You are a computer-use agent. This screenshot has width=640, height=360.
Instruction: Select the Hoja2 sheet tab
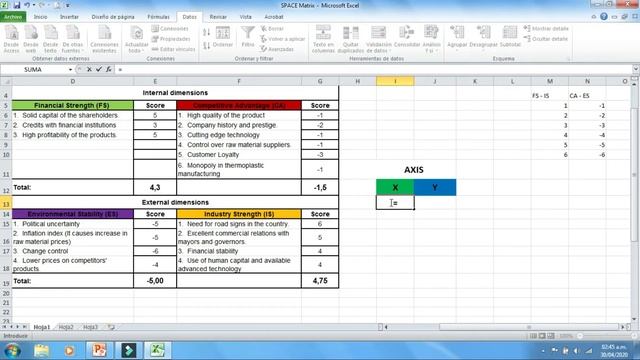(66, 327)
